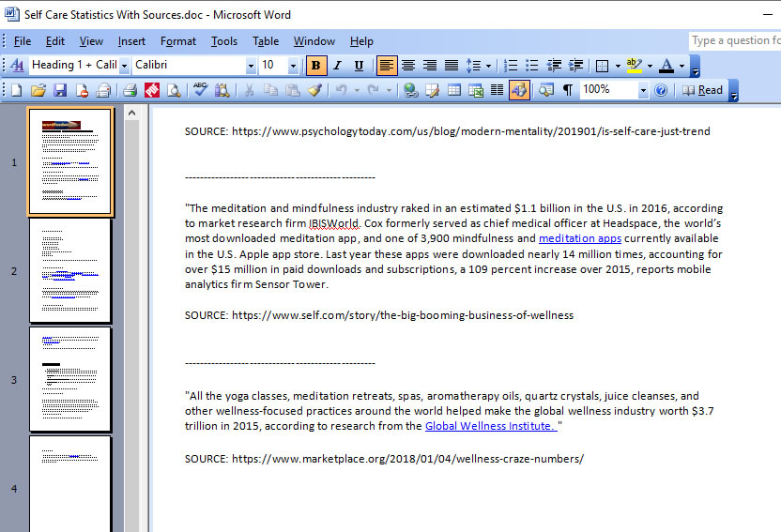Apply black Font Color button
Image resolution: width=781 pixels, height=532 pixels.
(x=666, y=65)
